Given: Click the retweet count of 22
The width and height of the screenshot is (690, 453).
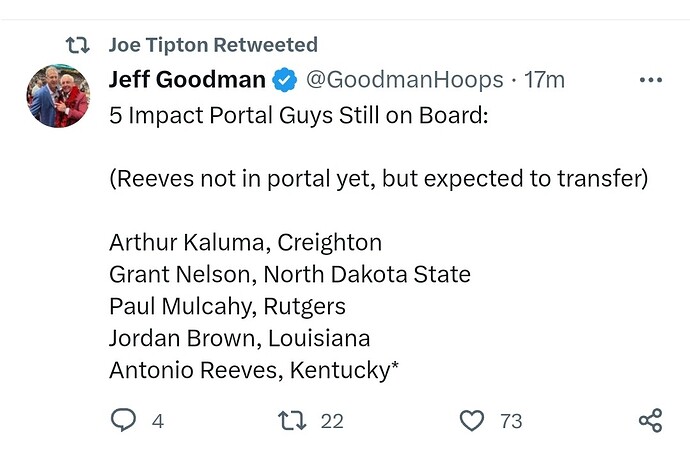Looking at the screenshot, I should (x=332, y=421).
